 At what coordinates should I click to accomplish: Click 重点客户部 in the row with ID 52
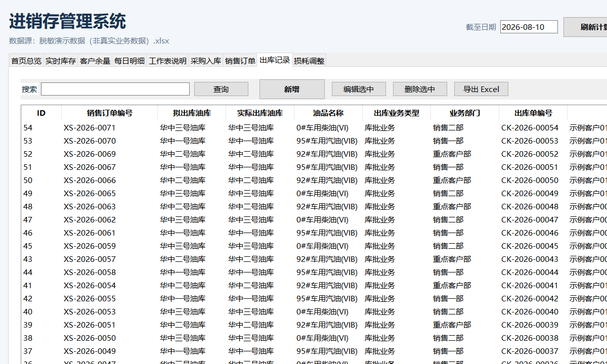click(x=452, y=154)
